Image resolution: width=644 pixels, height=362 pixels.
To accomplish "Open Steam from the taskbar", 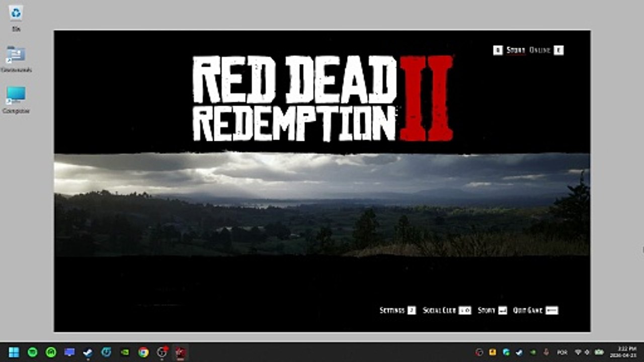I will [88, 352].
